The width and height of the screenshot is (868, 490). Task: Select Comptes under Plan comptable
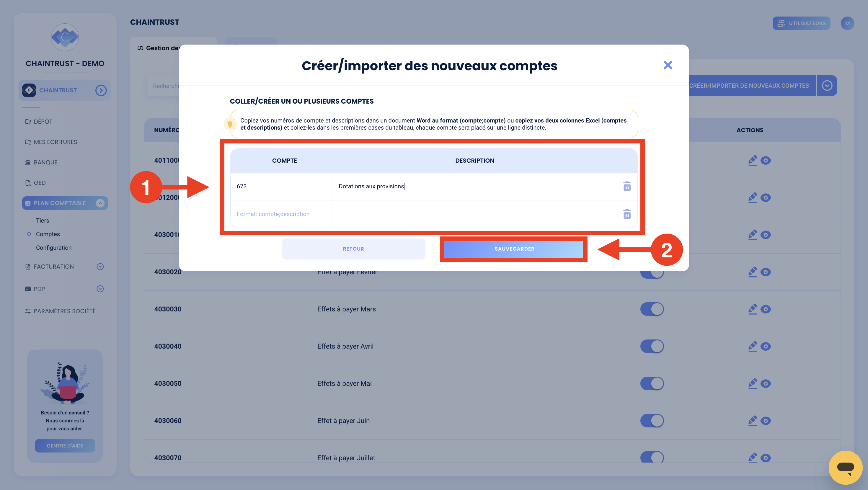click(48, 234)
